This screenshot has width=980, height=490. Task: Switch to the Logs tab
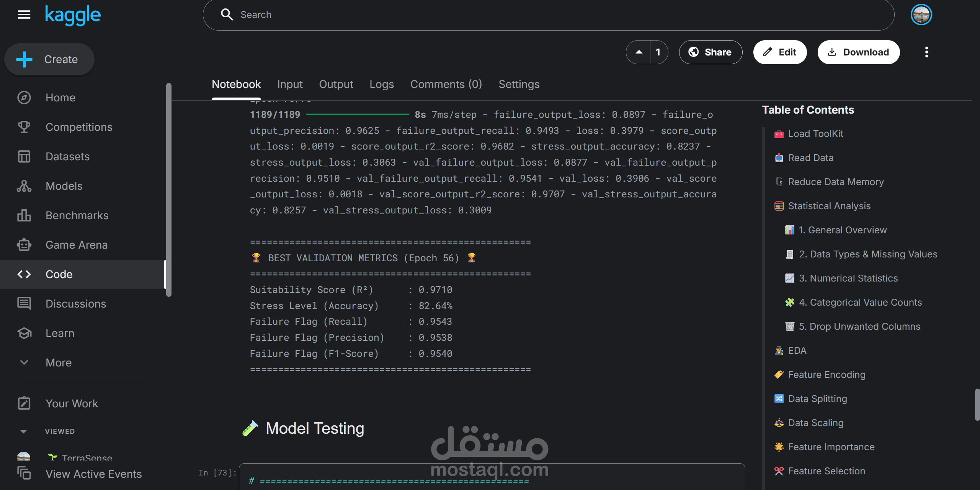381,84
